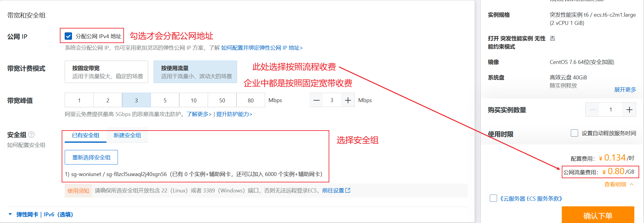Collapse 查看明细 price details

tap(619, 184)
